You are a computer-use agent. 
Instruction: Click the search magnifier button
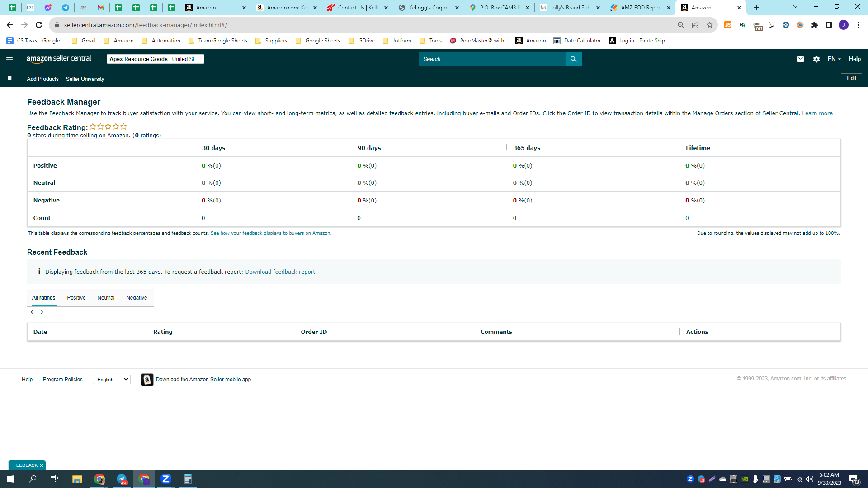click(573, 59)
